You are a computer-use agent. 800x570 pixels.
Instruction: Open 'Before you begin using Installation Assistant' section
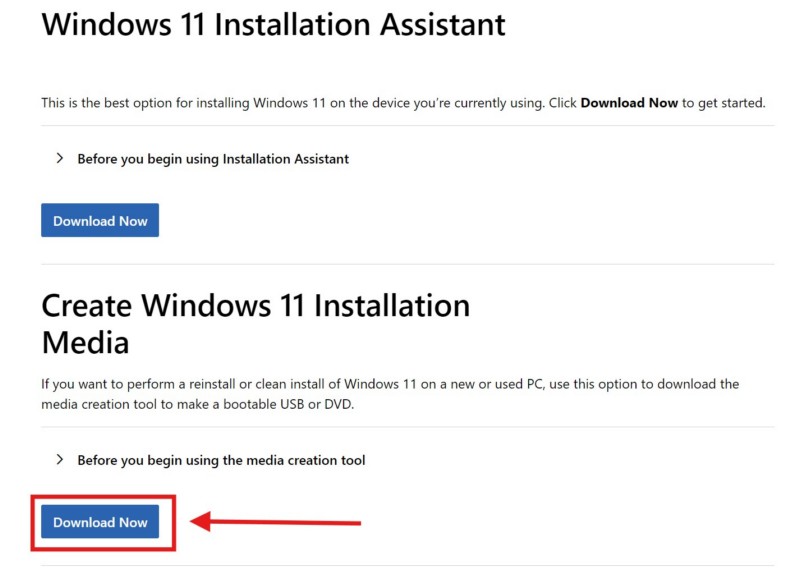coord(213,159)
